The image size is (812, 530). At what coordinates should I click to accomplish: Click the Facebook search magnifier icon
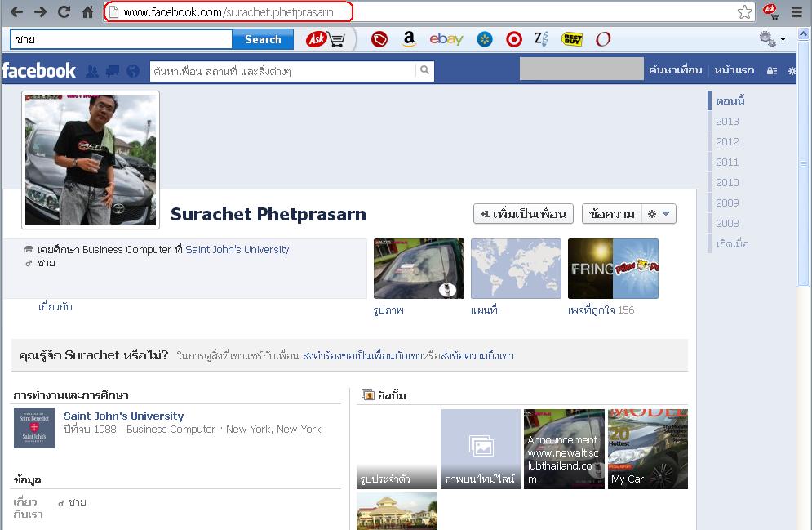[424, 70]
